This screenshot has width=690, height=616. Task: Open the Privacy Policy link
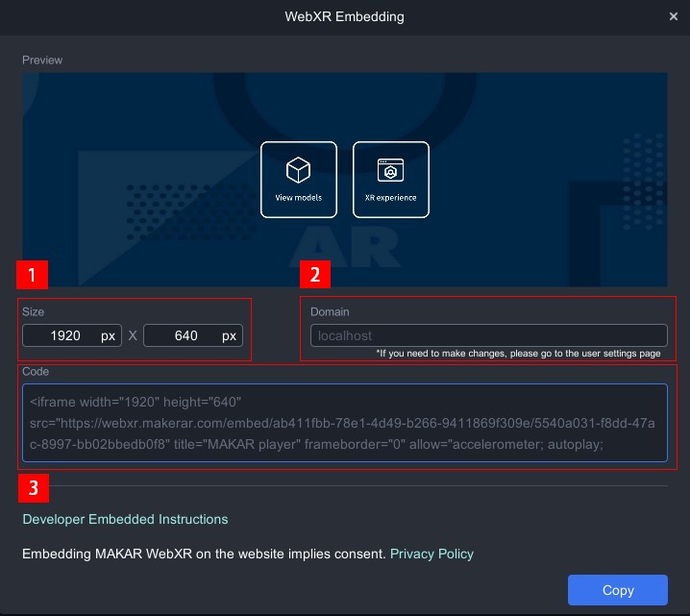[x=431, y=554]
